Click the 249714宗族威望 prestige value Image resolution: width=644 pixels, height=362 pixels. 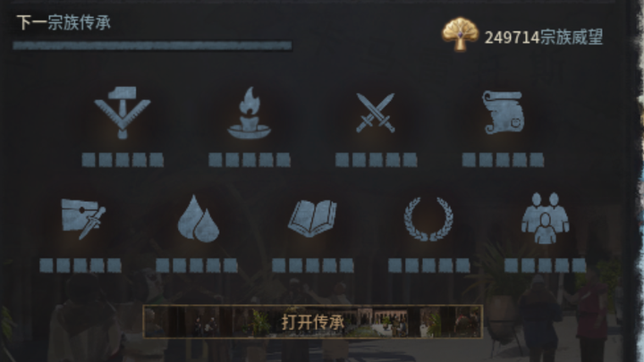pos(544,38)
